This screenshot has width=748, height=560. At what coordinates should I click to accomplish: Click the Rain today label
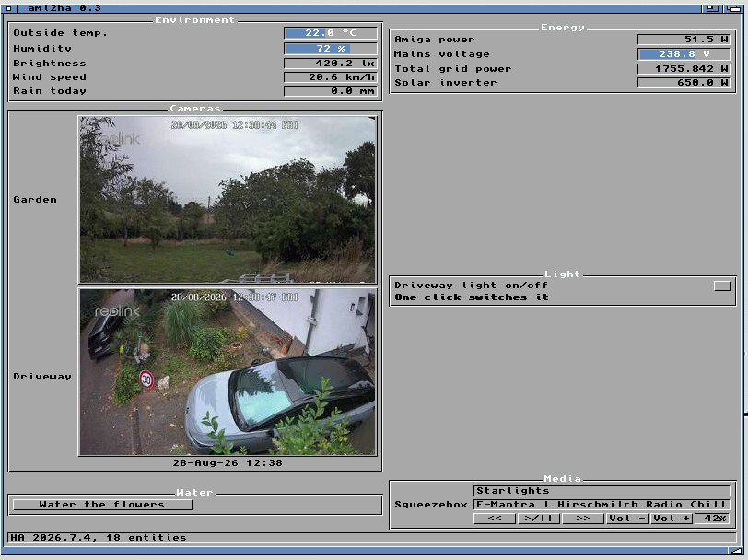(x=50, y=91)
